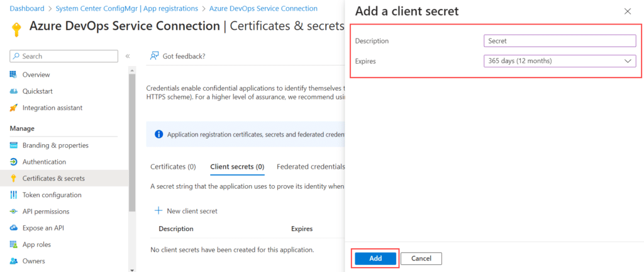The width and height of the screenshot is (644, 272).
Task: Select the Client secrets (0) tab
Action: click(237, 167)
